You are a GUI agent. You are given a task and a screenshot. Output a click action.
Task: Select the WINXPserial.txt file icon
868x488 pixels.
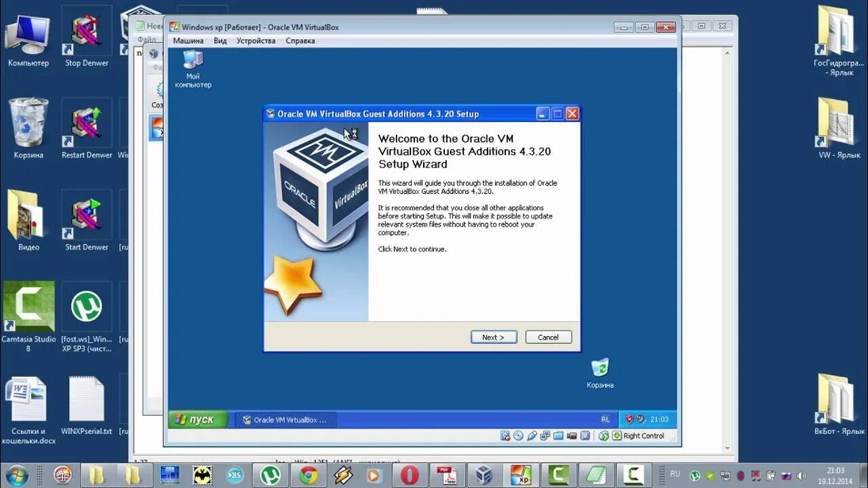(x=87, y=405)
